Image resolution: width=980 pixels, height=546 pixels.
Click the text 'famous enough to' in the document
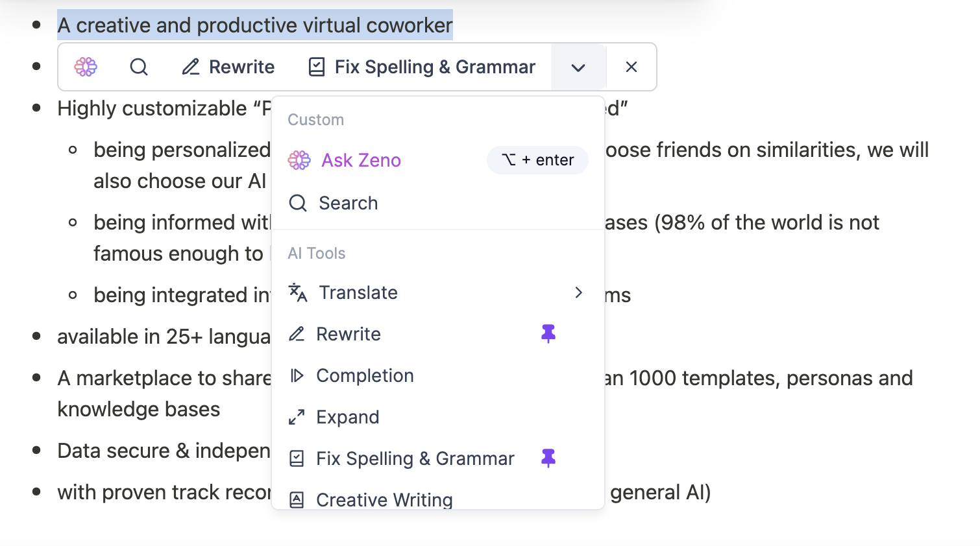coord(178,254)
